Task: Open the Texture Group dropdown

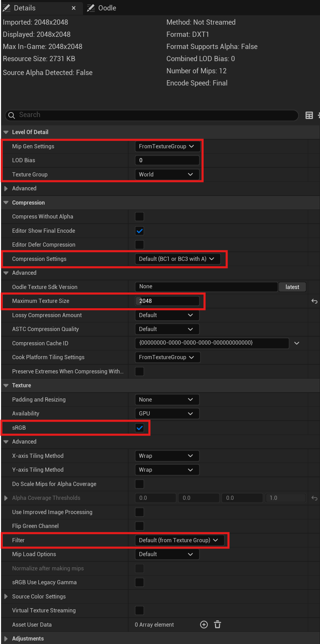Action: (x=167, y=174)
